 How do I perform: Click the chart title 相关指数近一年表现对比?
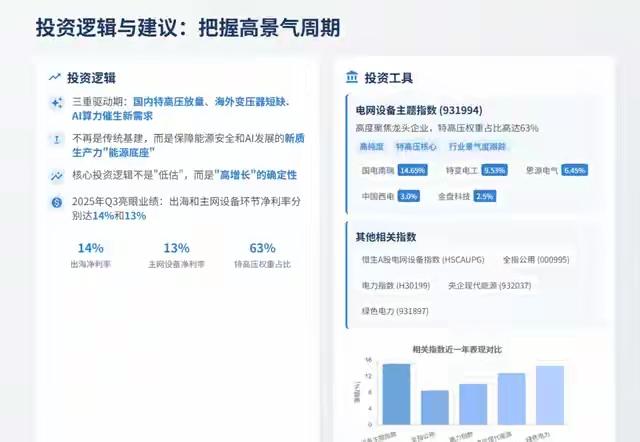click(457, 349)
